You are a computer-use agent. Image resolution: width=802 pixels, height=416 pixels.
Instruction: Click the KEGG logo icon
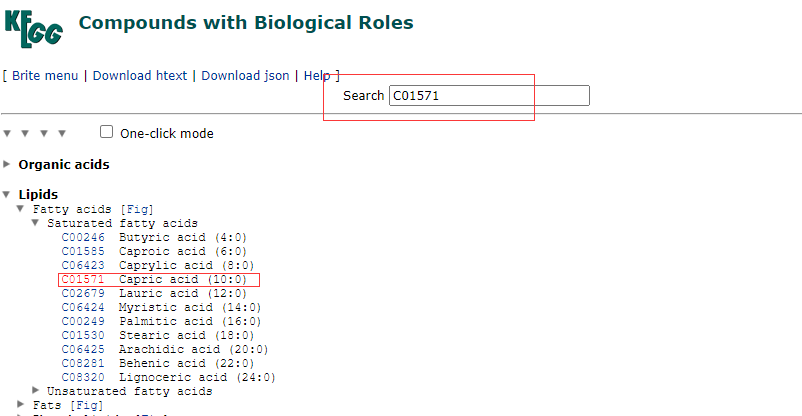(x=33, y=28)
